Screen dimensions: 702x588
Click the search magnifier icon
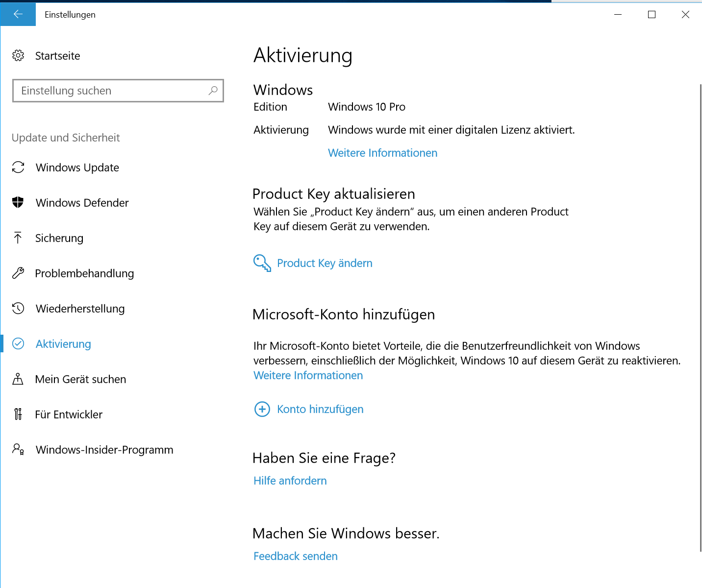(213, 91)
